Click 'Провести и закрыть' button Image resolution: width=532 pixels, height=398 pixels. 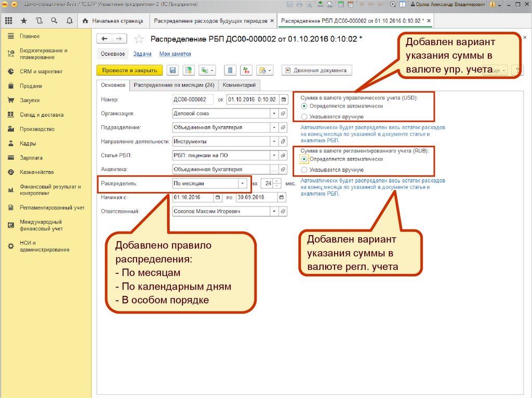tap(130, 71)
